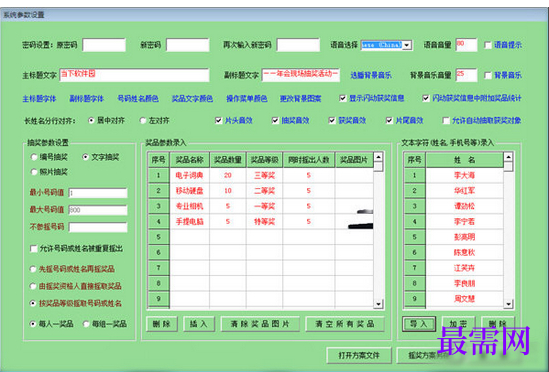Open the 号码姓名颜色 color setting
This screenshot has width=549, height=372.
coord(138,99)
